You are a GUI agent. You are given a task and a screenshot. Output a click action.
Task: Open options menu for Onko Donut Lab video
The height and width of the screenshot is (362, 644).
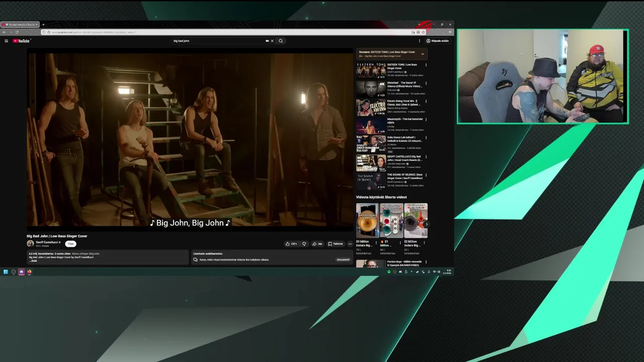[x=426, y=138]
